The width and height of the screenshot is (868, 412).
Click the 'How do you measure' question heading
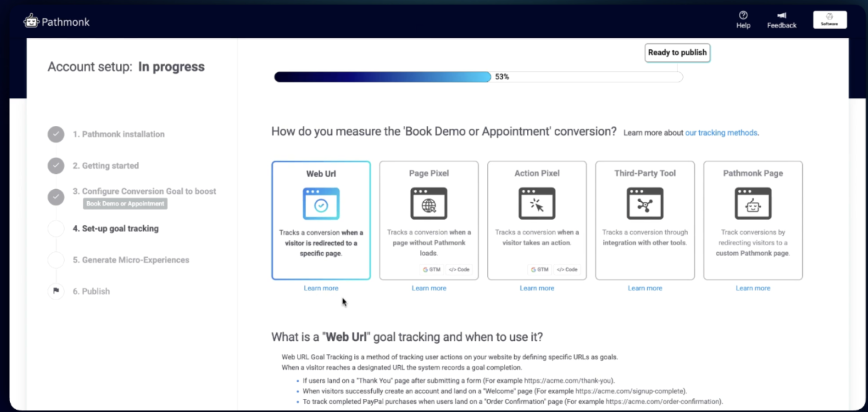(444, 131)
